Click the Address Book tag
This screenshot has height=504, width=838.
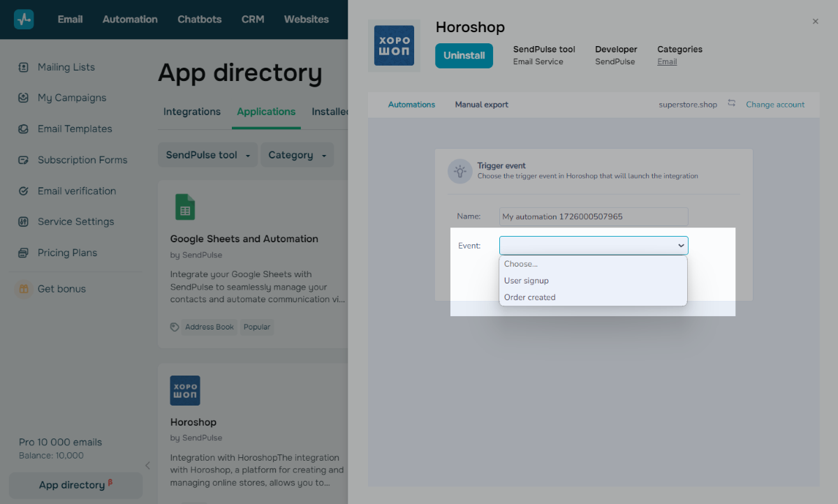(209, 327)
